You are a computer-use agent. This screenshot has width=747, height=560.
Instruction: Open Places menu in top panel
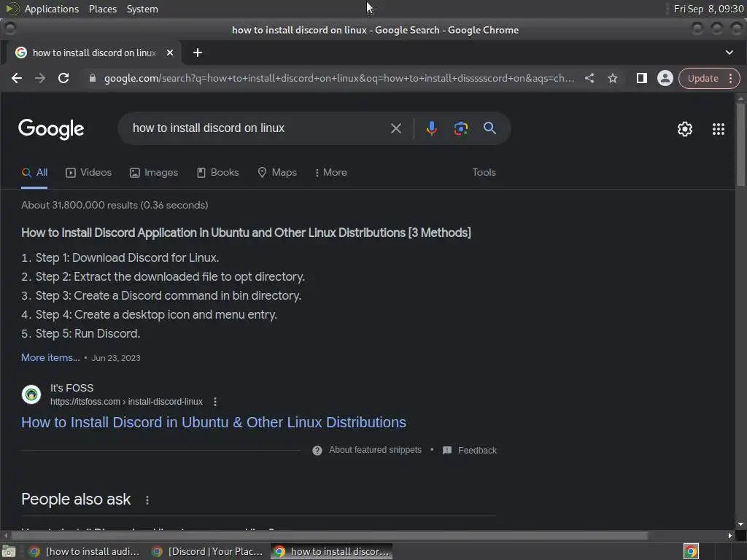[x=103, y=9]
